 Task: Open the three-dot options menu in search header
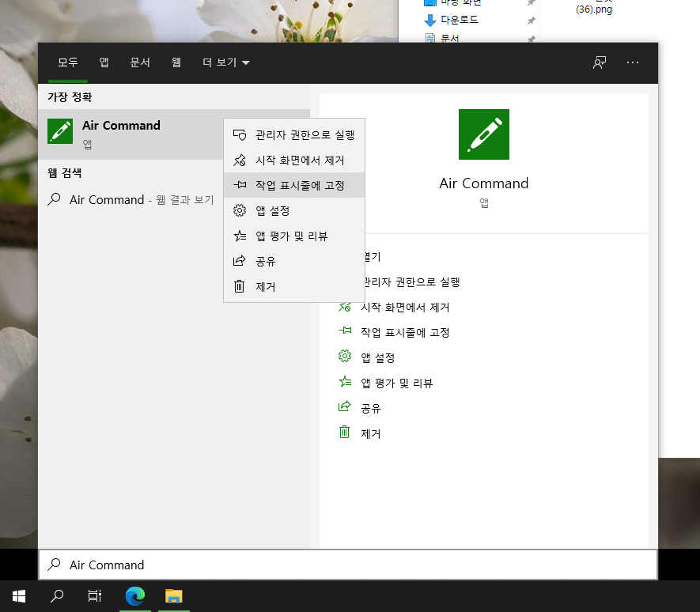point(633,62)
